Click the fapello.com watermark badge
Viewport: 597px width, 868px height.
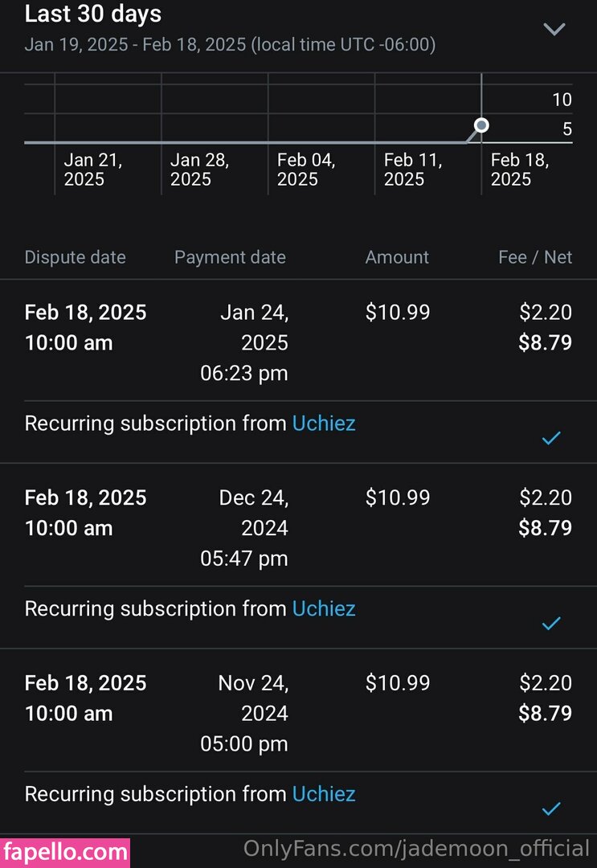(65, 851)
